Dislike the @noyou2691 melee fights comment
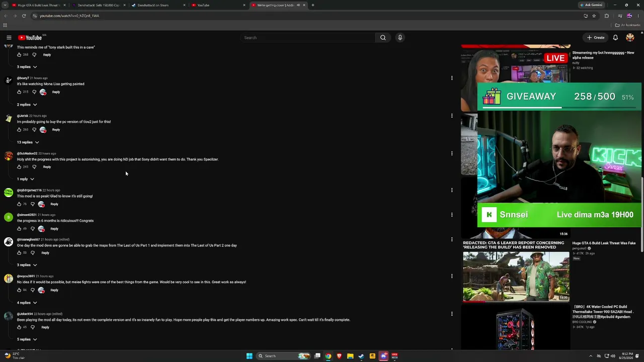 (33, 290)
